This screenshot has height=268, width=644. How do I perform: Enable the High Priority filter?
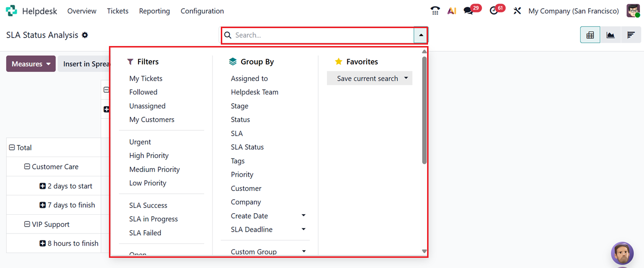point(149,156)
